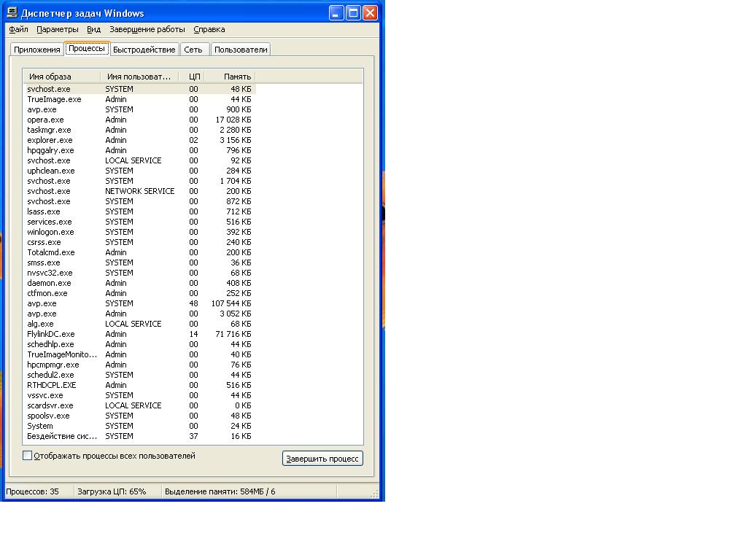The height and width of the screenshot is (560, 747).
Task: Select the lsass.exe process
Action: pos(139,212)
